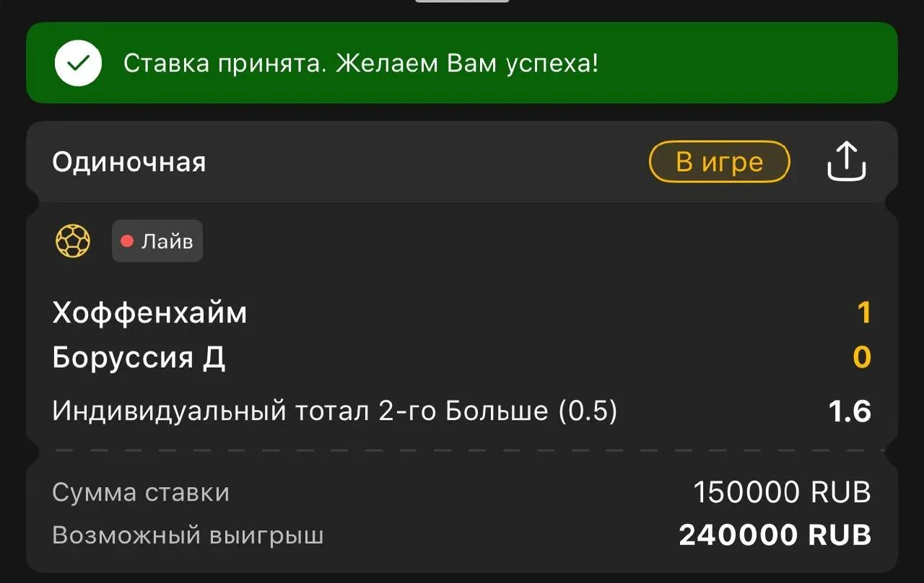Click the Ставка принята success message text
This screenshot has width=924, height=583.
pos(361,63)
